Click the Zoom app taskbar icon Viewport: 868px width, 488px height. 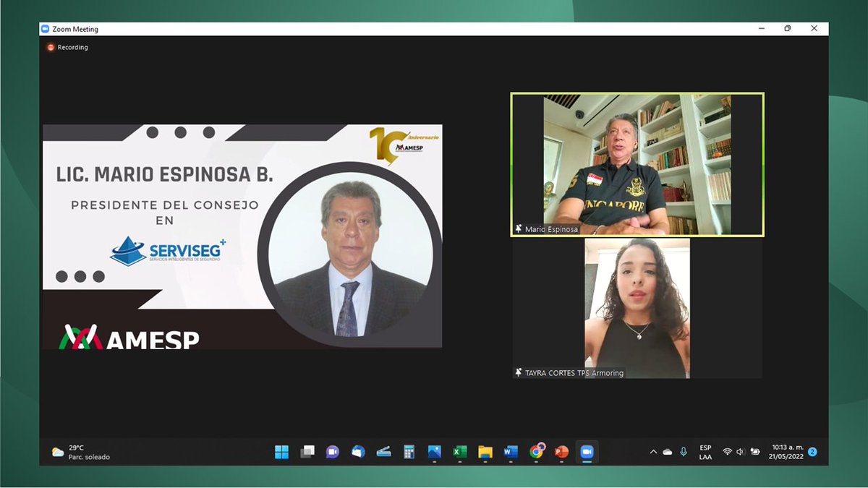[587, 452]
